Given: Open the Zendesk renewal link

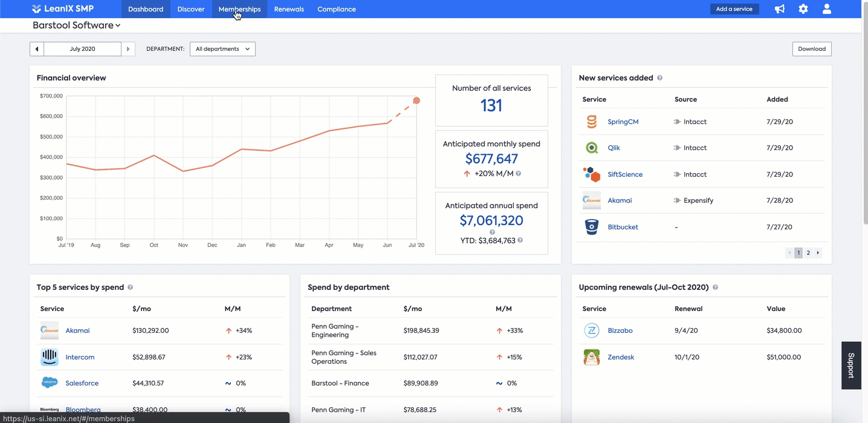Looking at the screenshot, I should pos(621,357).
